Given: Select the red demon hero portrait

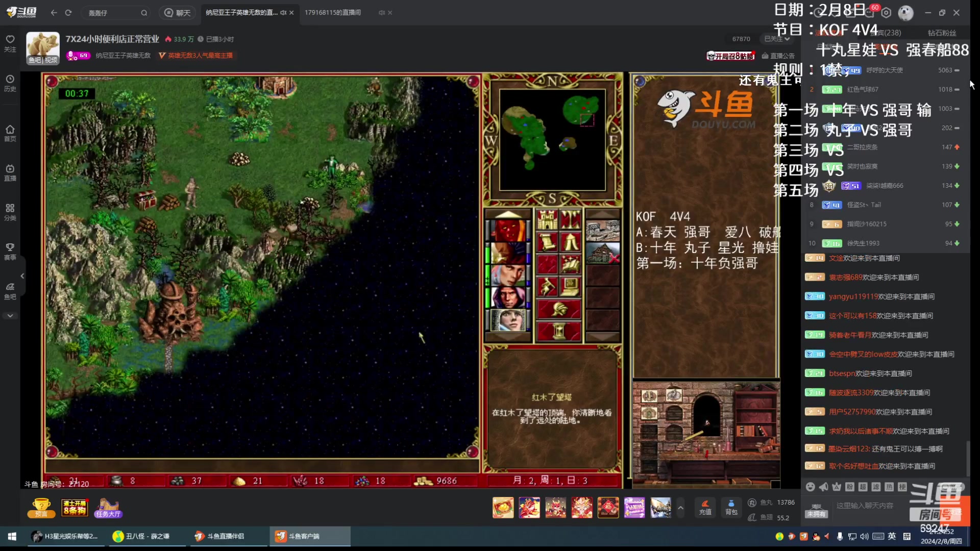Looking at the screenshot, I should click(x=508, y=231).
